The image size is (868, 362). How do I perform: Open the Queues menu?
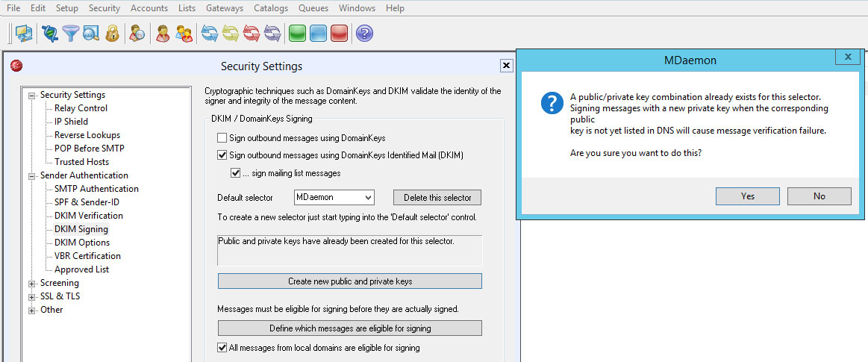(313, 8)
